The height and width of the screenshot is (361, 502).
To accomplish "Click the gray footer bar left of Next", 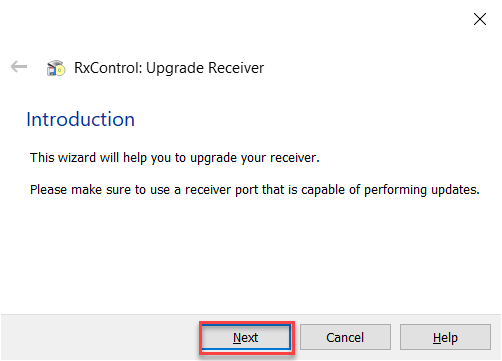I will (x=100, y=337).
